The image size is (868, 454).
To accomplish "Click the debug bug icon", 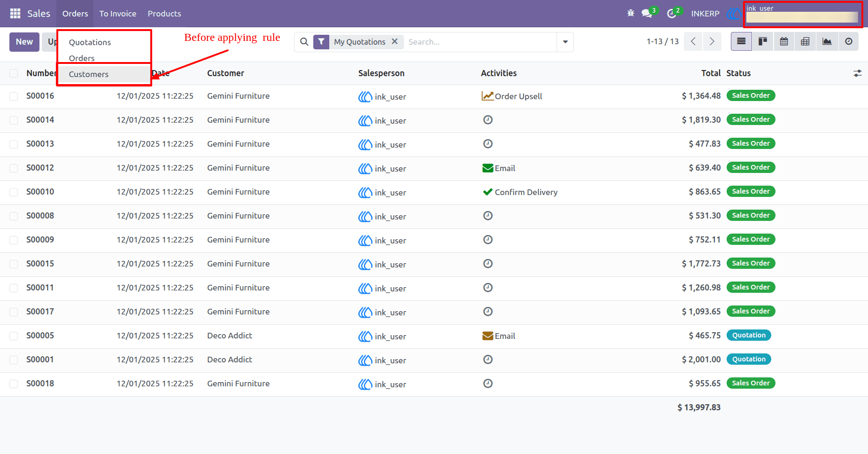I will 631,13.
